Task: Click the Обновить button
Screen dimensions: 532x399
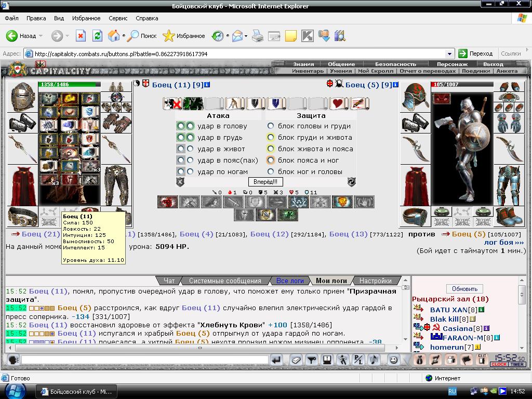Action: pos(464,289)
